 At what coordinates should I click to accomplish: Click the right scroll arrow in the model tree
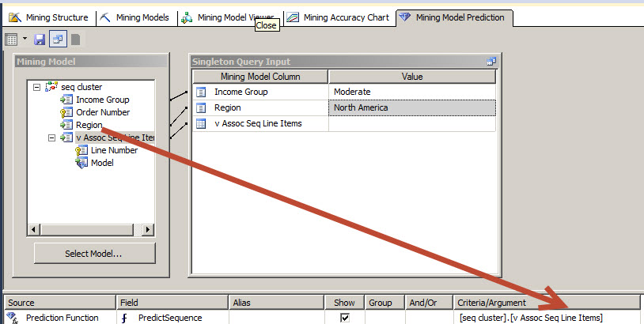(147, 230)
